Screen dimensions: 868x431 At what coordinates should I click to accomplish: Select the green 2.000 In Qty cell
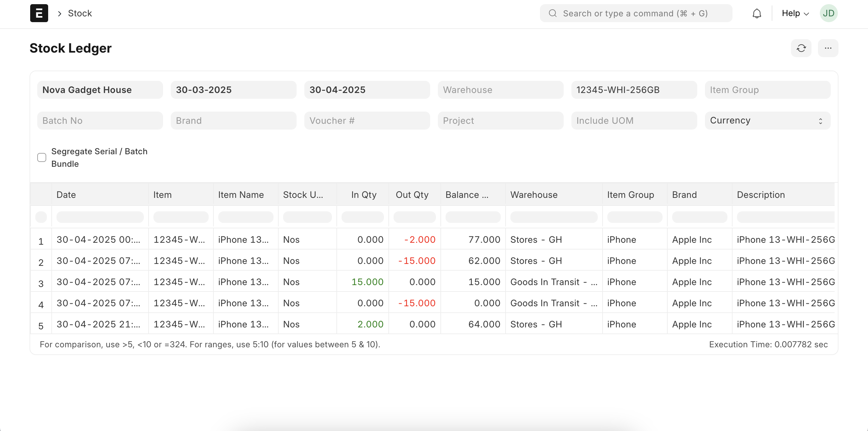pyautogui.click(x=363, y=324)
